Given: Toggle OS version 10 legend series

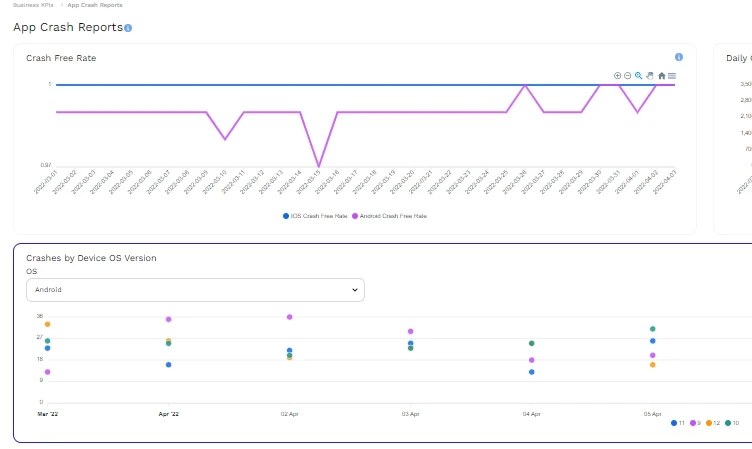Looking at the screenshot, I should (732, 423).
